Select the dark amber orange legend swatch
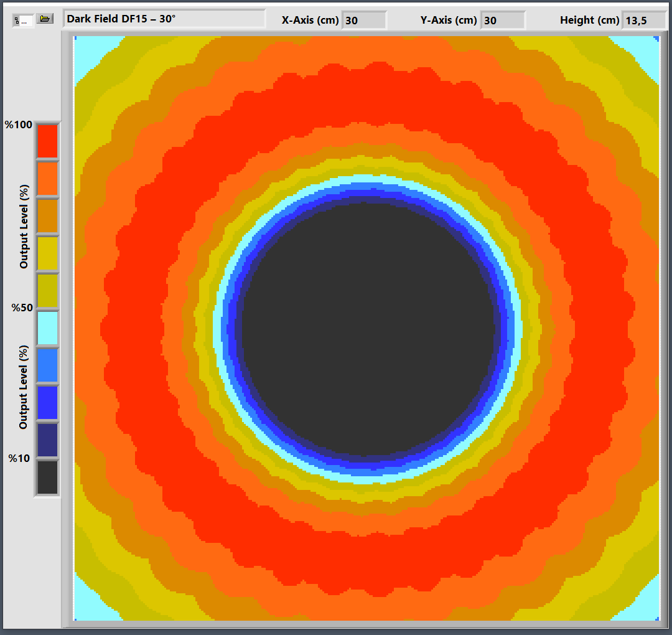The height and width of the screenshot is (635, 672). [47, 216]
